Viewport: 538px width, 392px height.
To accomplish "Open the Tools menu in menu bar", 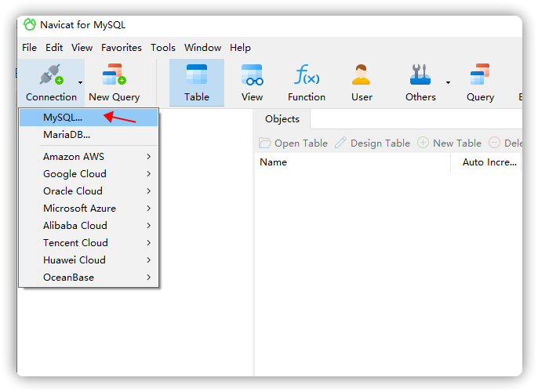I will 163,48.
